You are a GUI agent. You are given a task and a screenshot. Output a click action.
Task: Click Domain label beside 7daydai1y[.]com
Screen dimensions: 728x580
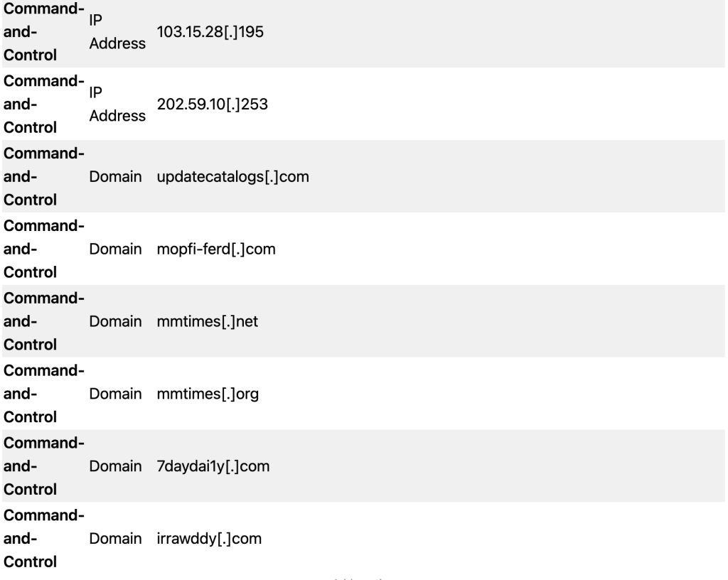point(115,466)
